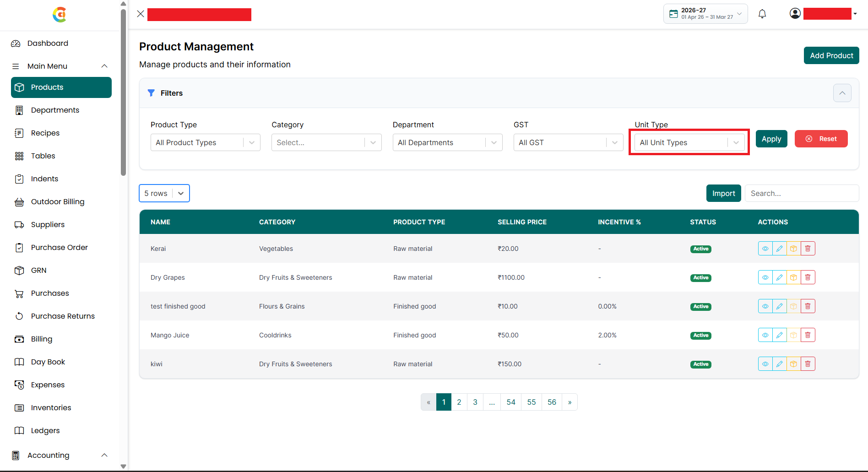This screenshot has height=472, width=868.
Task: Delete the Dry Grapes product
Action: click(x=808, y=277)
